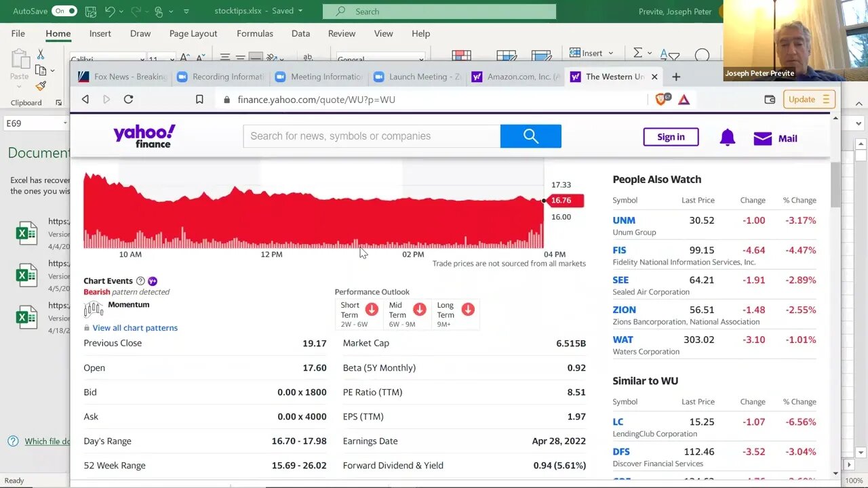Viewport: 868px width, 488px height.
Task: Open View all chart patterns link
Action: (135, 328)
